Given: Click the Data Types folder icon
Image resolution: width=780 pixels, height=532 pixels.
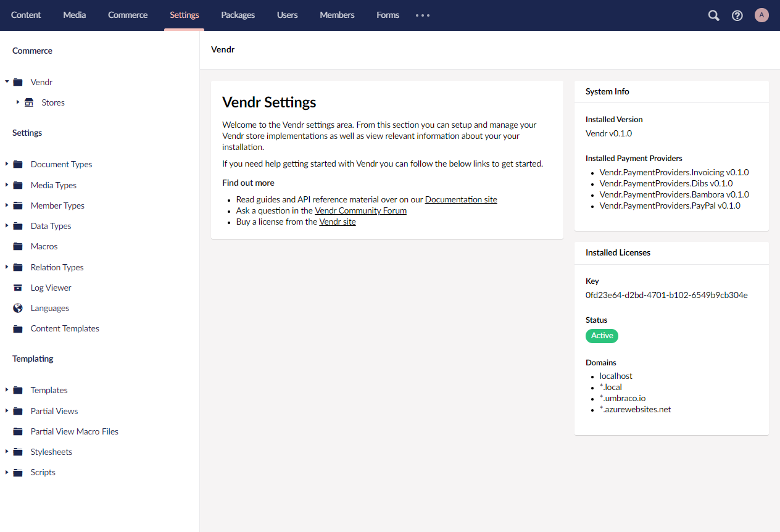Looking at the screenshot, I should [18, 226].
